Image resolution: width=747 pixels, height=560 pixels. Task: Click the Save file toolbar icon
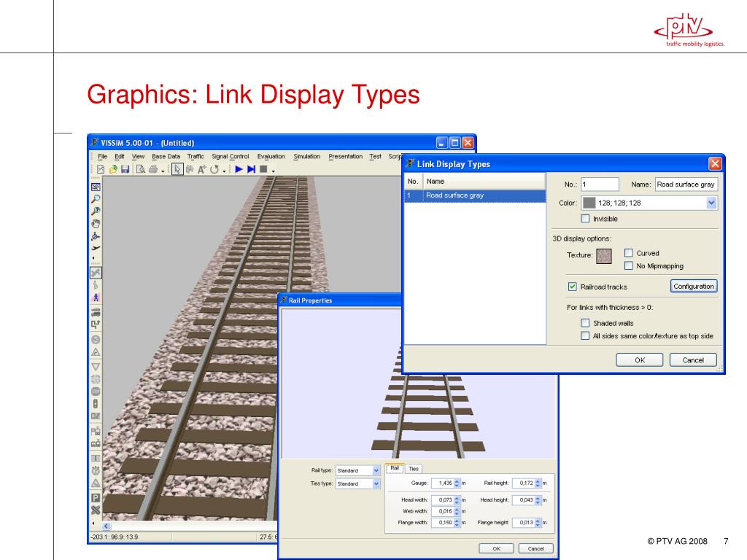point(125,170)
